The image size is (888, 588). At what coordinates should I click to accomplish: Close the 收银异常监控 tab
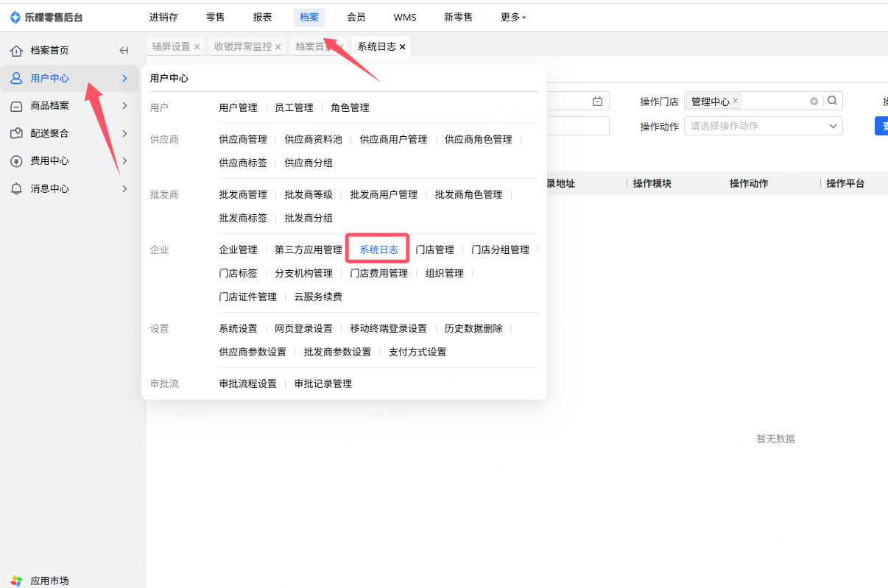point(278,47)
